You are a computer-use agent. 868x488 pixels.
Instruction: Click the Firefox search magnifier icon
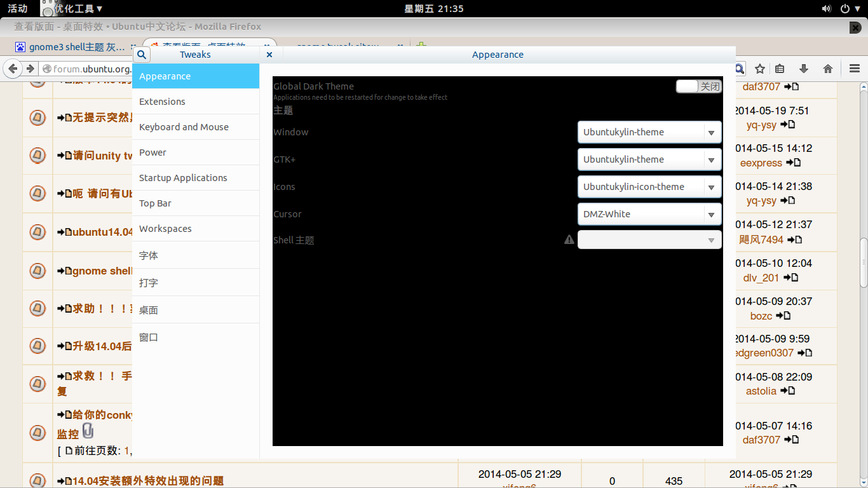click(x=740, y=69)
